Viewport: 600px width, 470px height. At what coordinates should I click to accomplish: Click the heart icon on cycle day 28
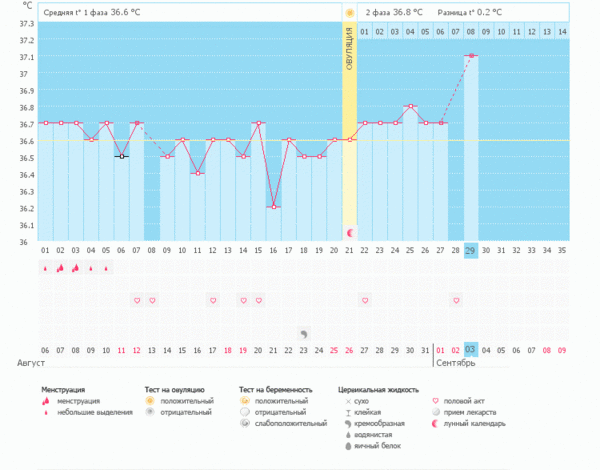point(456,300)
